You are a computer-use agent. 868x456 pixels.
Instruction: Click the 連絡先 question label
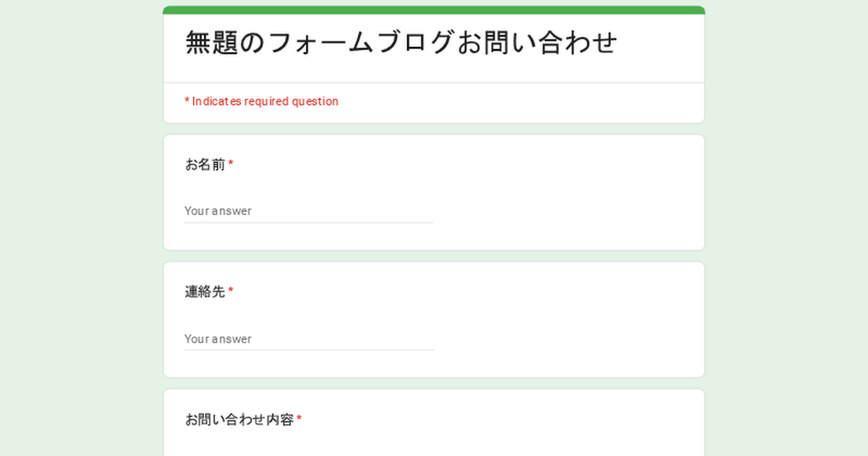pyautogui.click(x=205, y=292)
